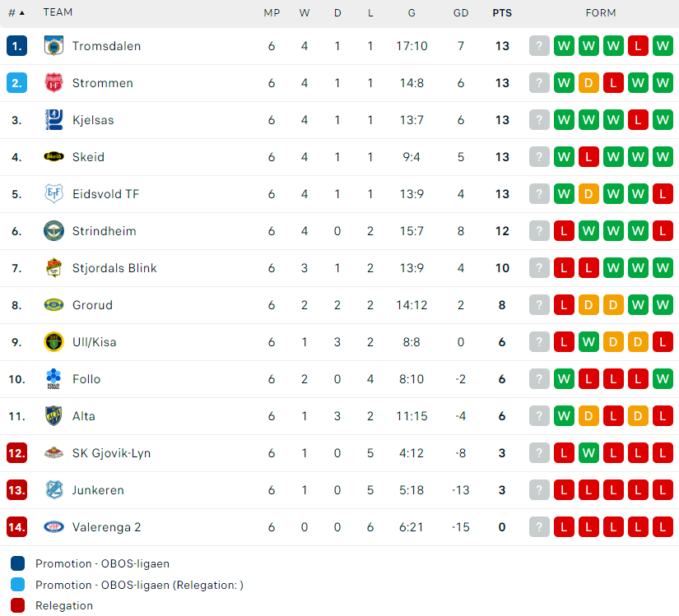This screenshot has width=679, height=616.
Task: Click the Follo team logo
Action: tap(53, 379)
